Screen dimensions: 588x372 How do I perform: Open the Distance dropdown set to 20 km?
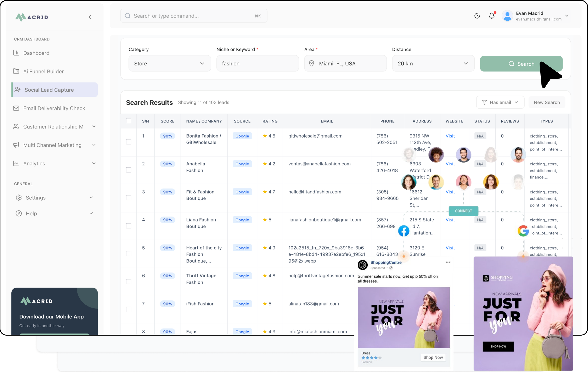433,64
